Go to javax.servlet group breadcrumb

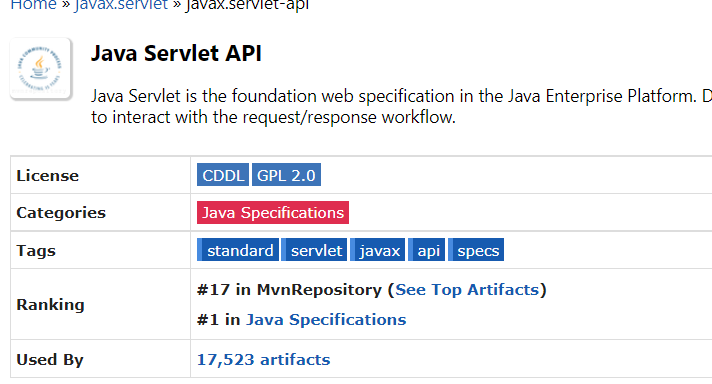pos(121,5)
